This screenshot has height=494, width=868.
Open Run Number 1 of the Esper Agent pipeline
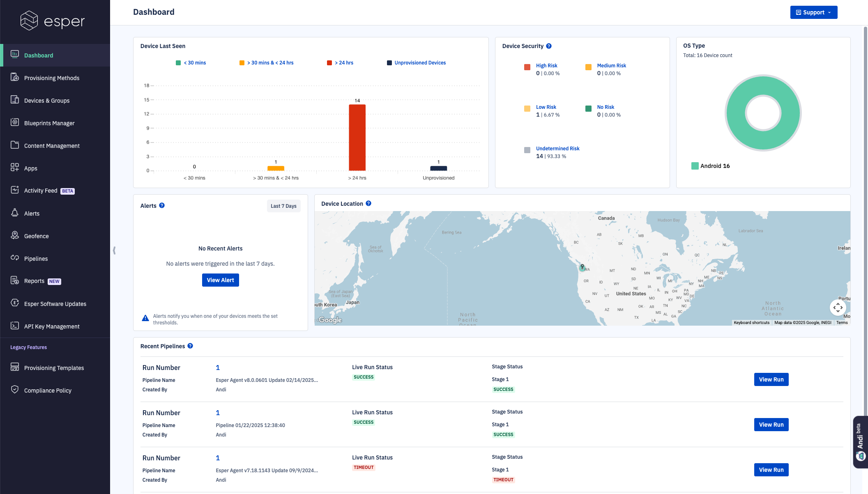point(217,367)
